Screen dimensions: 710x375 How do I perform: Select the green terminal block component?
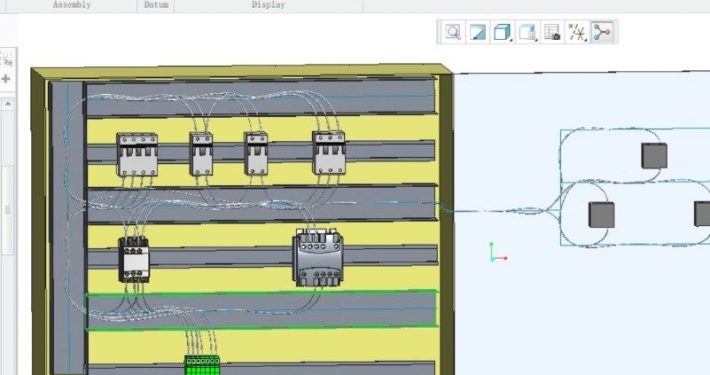(x=202, y=365)
